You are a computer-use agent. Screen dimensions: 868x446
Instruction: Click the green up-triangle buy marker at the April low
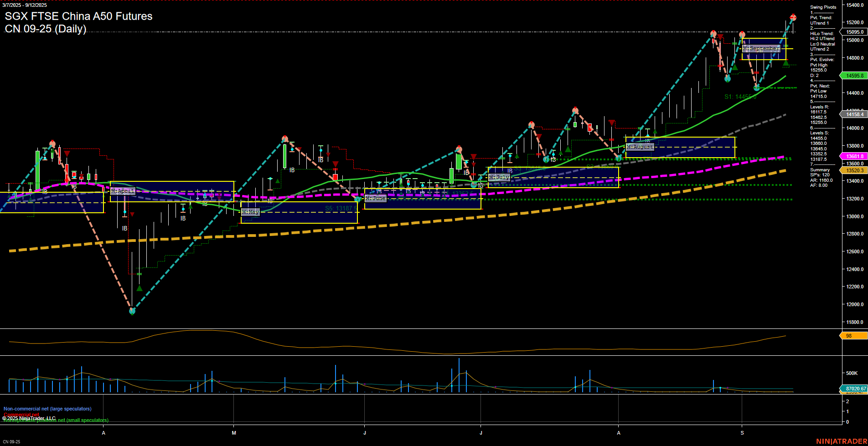pos(139,288)
